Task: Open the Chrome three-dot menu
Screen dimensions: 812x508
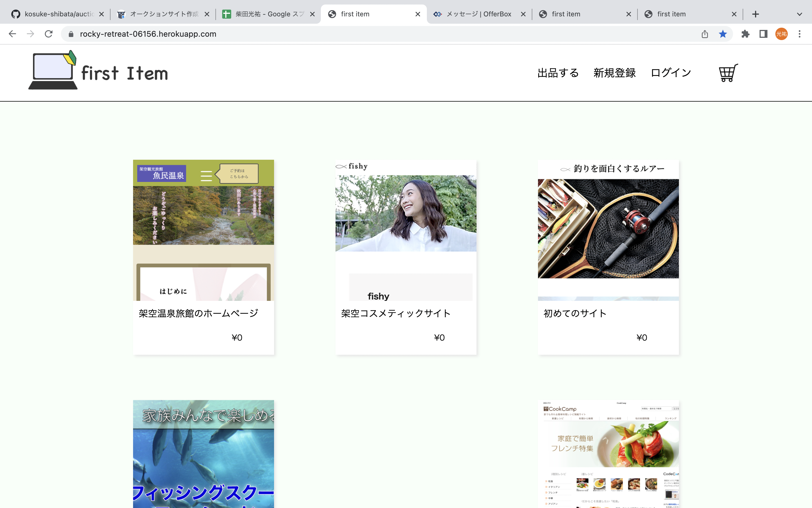Action: click(x=800, y=34)
